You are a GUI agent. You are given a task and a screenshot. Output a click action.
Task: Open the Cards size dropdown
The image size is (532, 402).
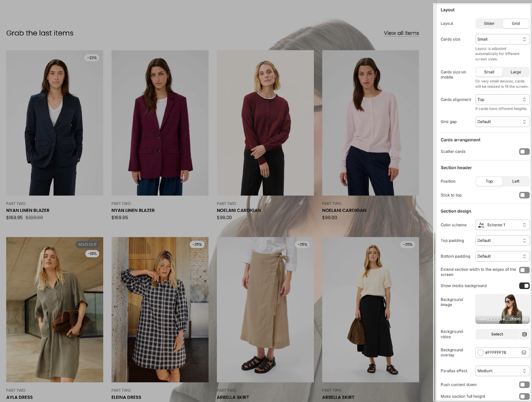[x=502, y=39]
